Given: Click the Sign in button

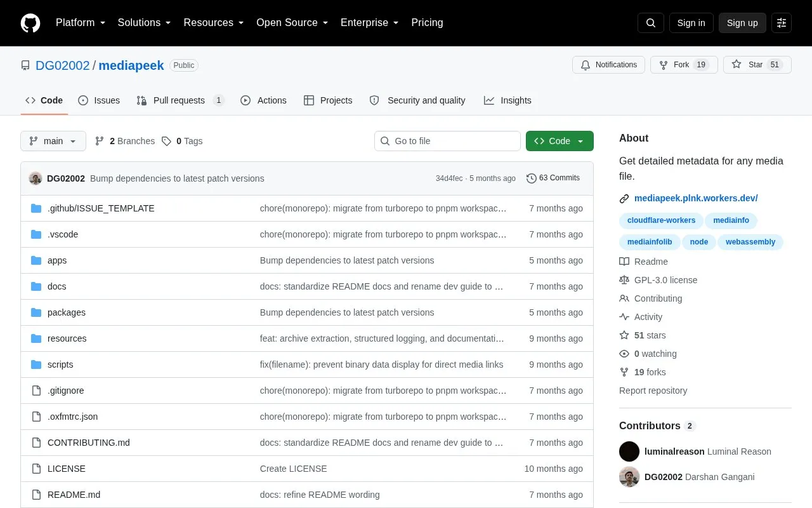Looking at the screenshot, I should coord(691,23).
